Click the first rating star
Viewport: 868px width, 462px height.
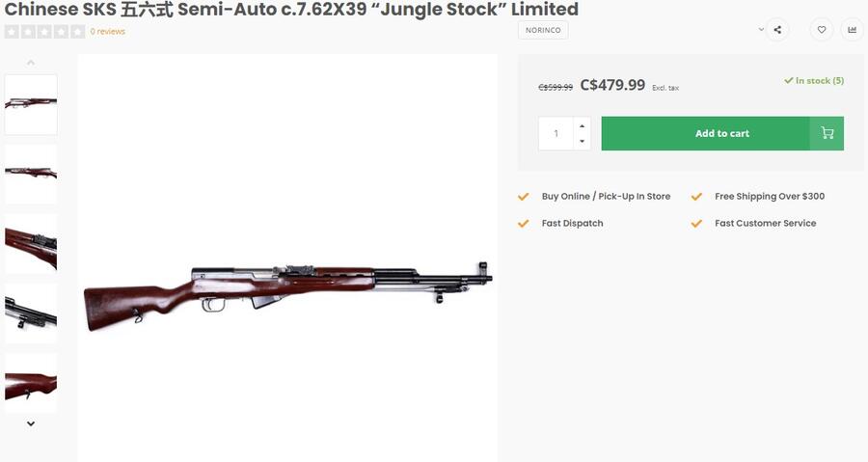tap(11, 32)
